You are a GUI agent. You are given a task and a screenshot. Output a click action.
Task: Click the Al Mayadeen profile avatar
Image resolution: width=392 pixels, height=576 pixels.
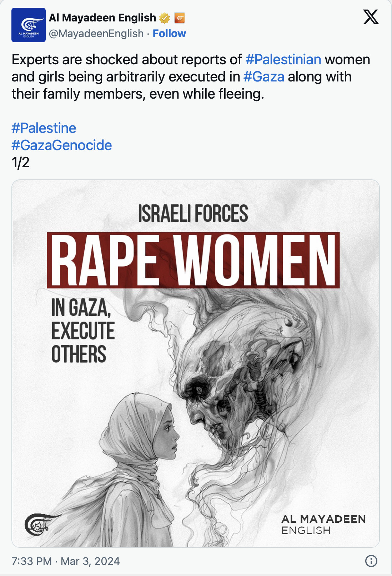(x=29, y=25)
